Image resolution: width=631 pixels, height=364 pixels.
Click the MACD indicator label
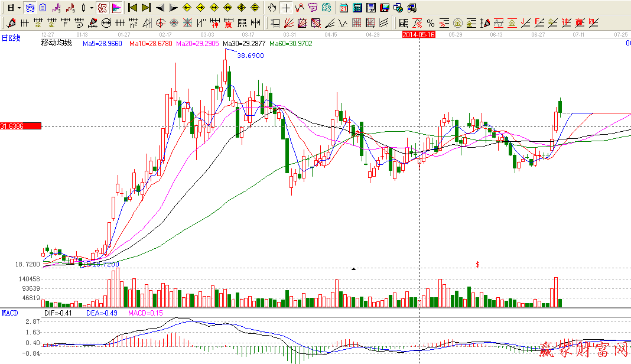[x=9, y=313]
